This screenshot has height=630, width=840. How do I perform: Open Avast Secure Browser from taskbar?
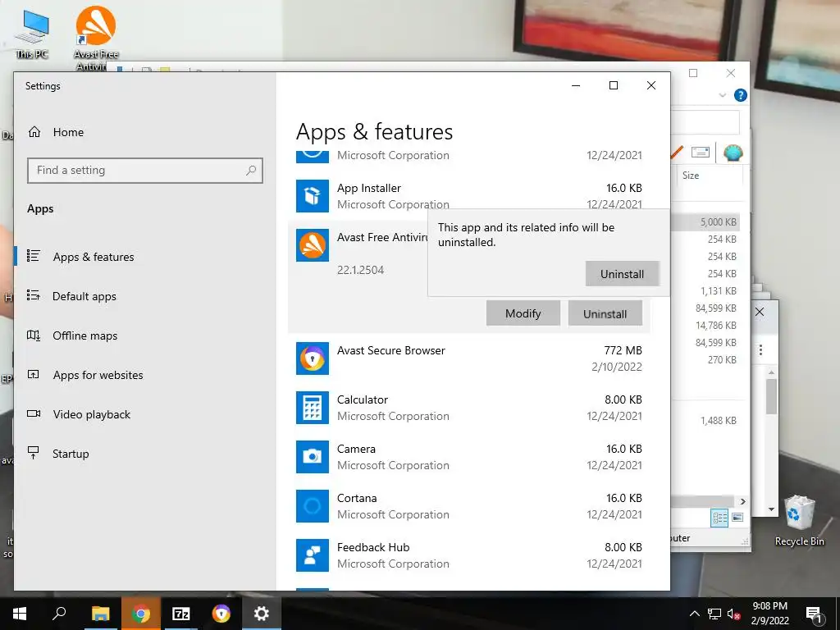(221, 614)
